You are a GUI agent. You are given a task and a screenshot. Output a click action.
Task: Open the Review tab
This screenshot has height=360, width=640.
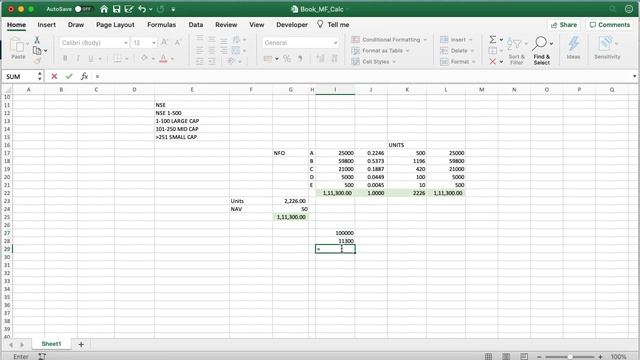[226, 24]
